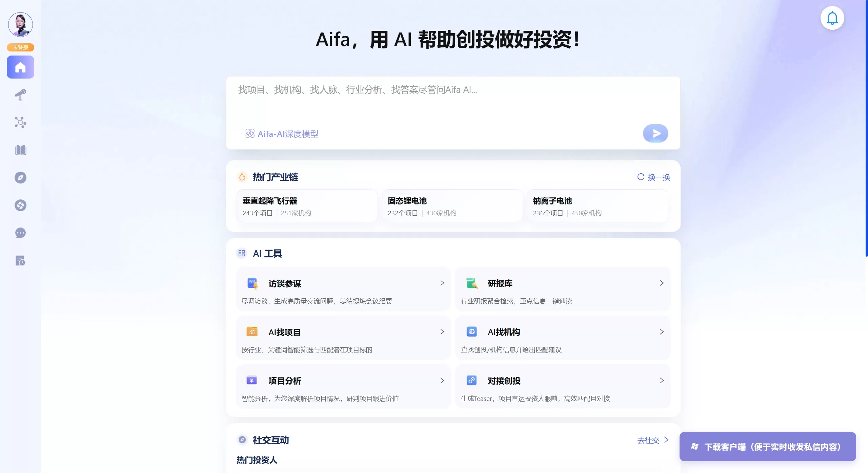Open the notification bell
This screenshot has height=473, width=868.
[832, 18]
